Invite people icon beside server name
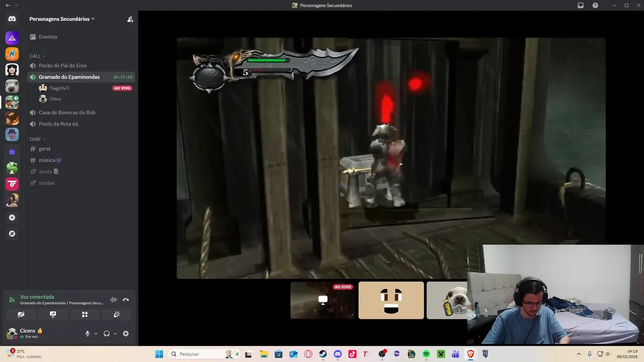 tap(130, 19)
